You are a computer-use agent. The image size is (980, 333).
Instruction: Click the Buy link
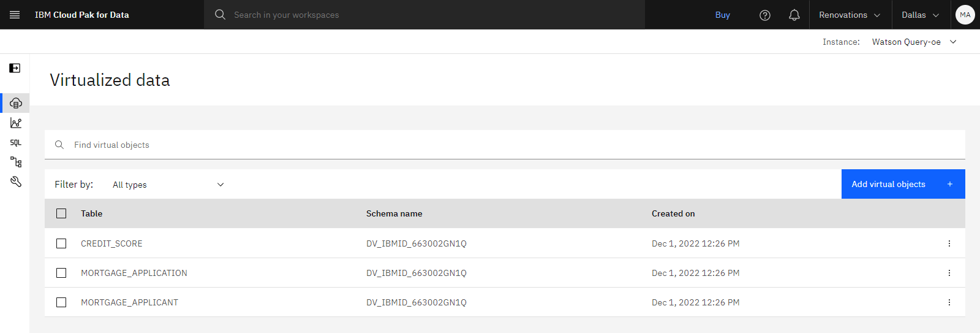click(x=723, y=15)
